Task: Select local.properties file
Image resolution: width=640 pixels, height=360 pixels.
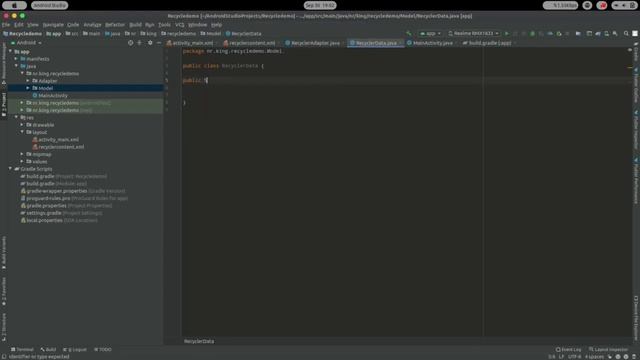Action: [44, 220]
